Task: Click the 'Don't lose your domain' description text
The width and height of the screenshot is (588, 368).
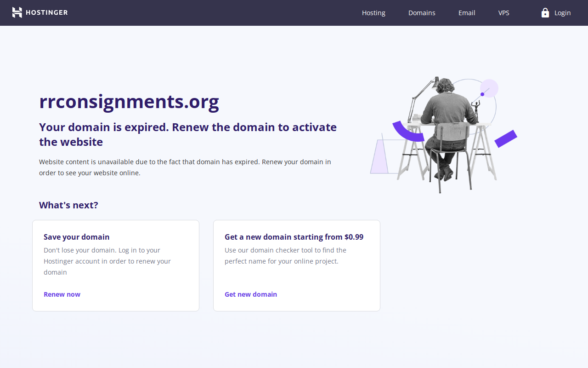Action: pos(107,261)
